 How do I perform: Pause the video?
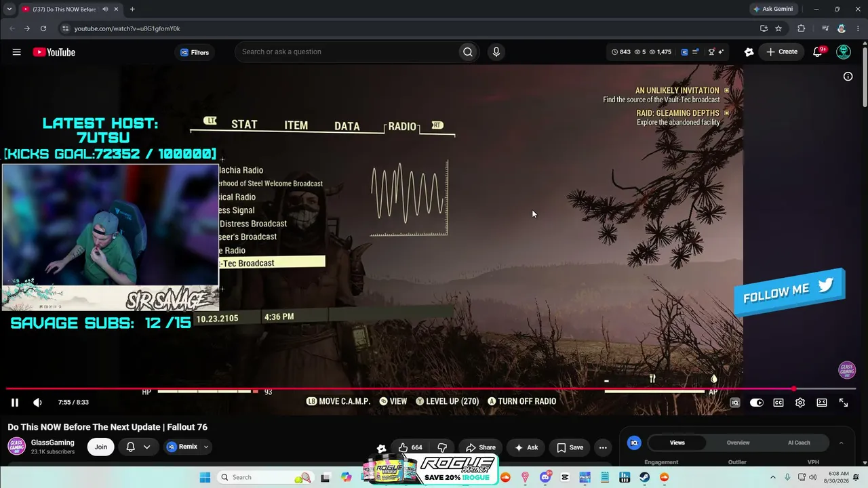click(x=14, y=403)
